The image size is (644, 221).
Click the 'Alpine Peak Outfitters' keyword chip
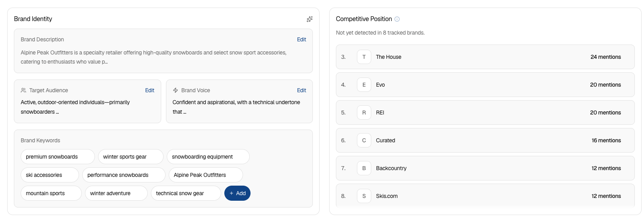[x=206, y=175]
